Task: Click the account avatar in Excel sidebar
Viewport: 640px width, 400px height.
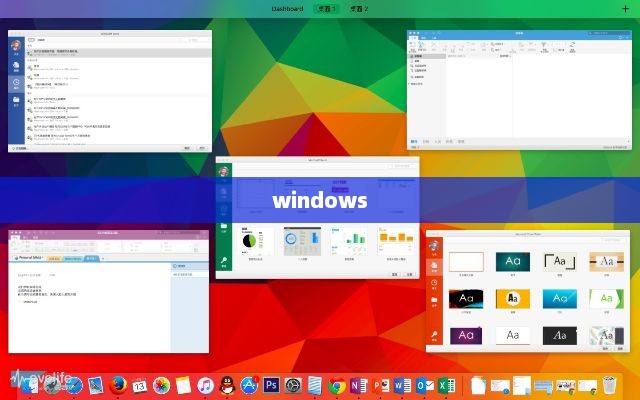Action: pyautogui.click(x=224, y=171)
